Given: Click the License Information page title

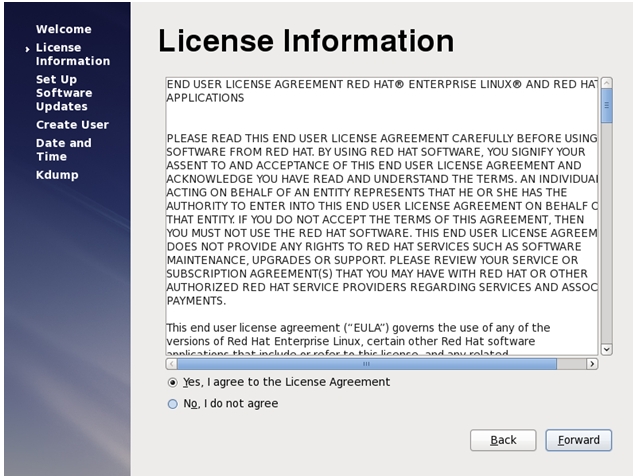Looking at the screenshot, I should click(x=306, y=41).
